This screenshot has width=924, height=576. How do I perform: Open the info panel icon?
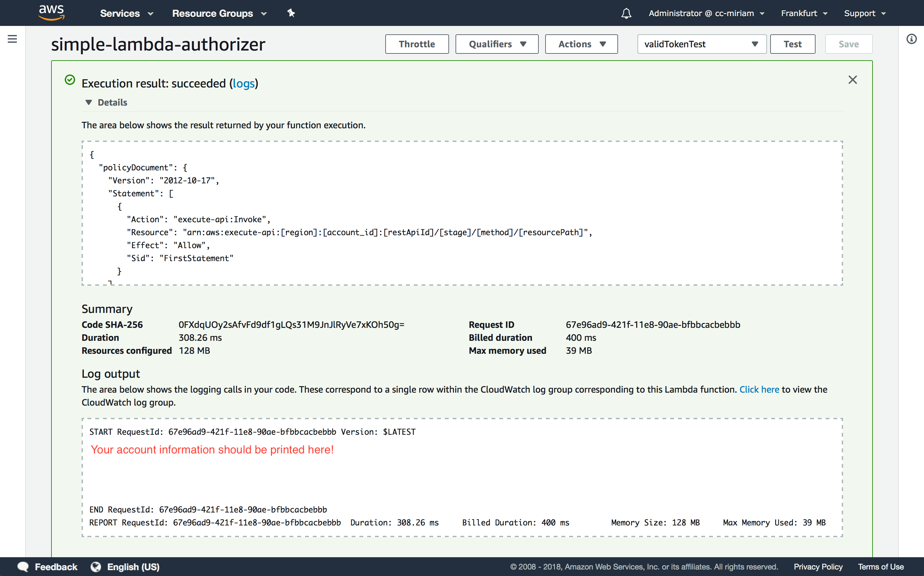pyautogui.click(x=911, y=39)
